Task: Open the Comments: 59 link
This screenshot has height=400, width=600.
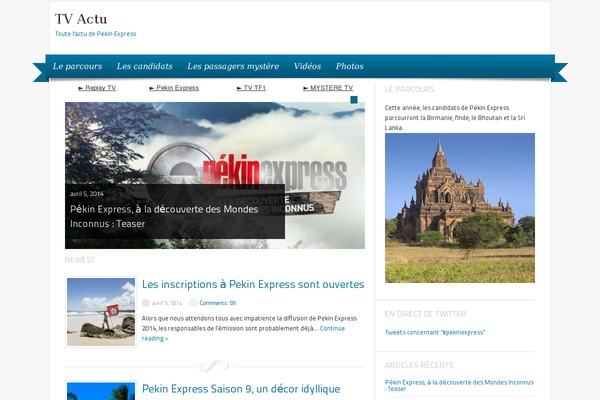Action: 217,303
